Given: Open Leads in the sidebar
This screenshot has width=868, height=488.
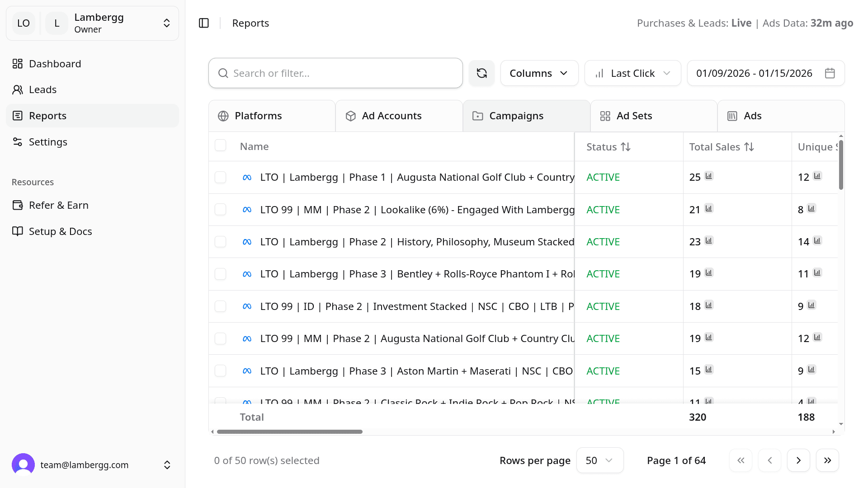Looking at the screenshot, I should click(42, 89).
